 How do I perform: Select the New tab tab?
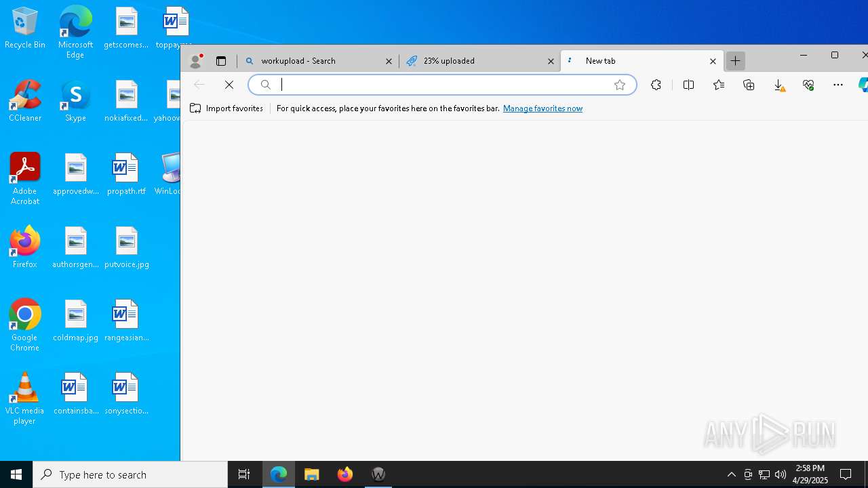tap(642, 61)
